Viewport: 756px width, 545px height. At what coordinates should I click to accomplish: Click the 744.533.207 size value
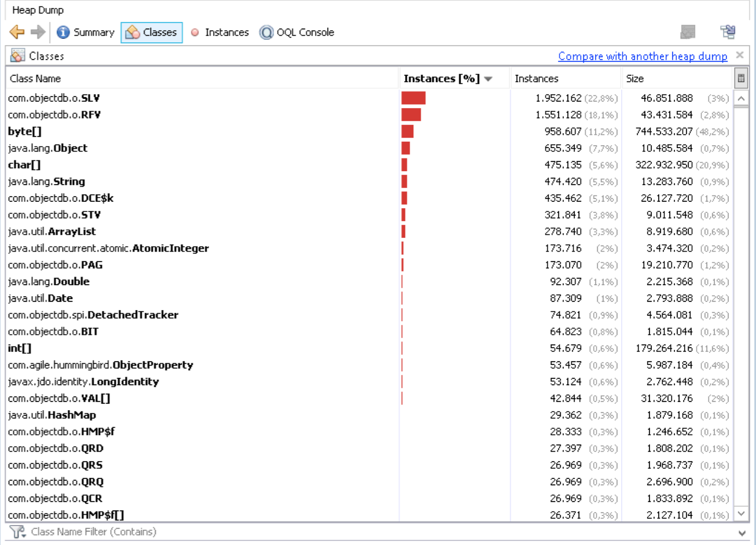(x=664, y=131)
